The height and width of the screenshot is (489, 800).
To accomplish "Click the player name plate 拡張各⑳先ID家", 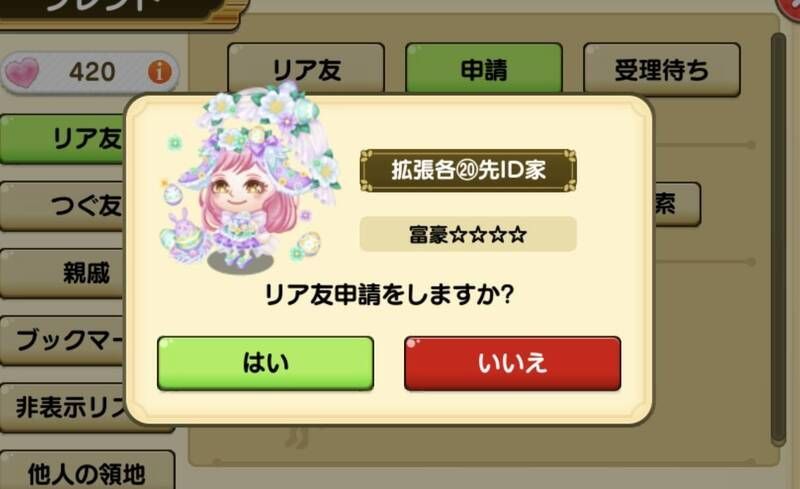I will point(468,170).
